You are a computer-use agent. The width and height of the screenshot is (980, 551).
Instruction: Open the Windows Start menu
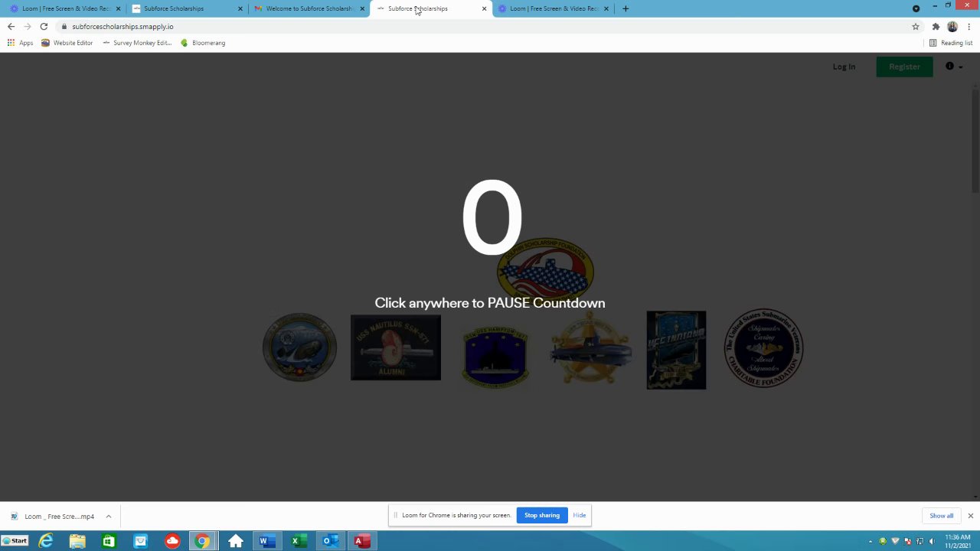(x=15, y=541)
